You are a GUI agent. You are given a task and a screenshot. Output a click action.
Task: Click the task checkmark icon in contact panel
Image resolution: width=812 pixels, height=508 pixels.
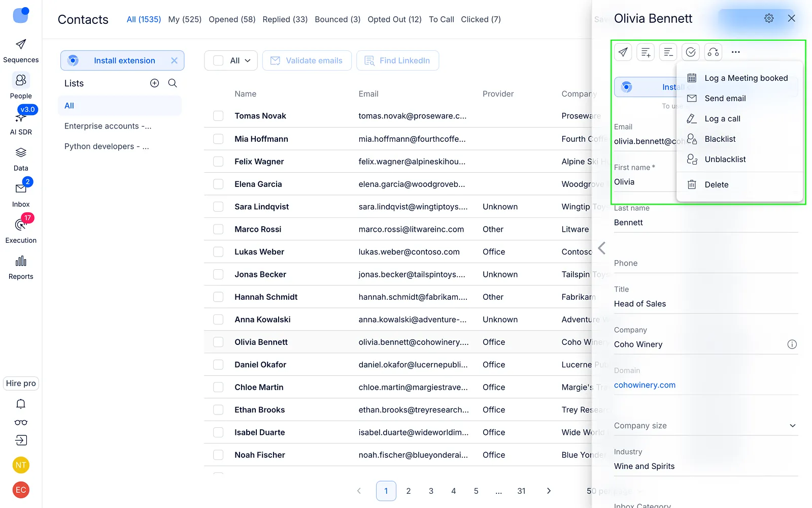pos(691,52)
